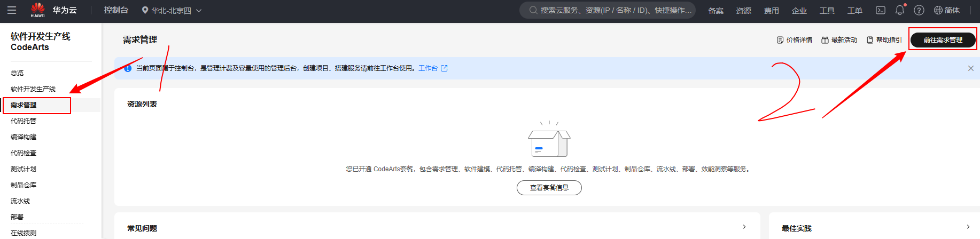The height and width of the screenshot is (239, 980).
Task: Open the 帮助指引 help guide link
Action: (x=884, y=40)
